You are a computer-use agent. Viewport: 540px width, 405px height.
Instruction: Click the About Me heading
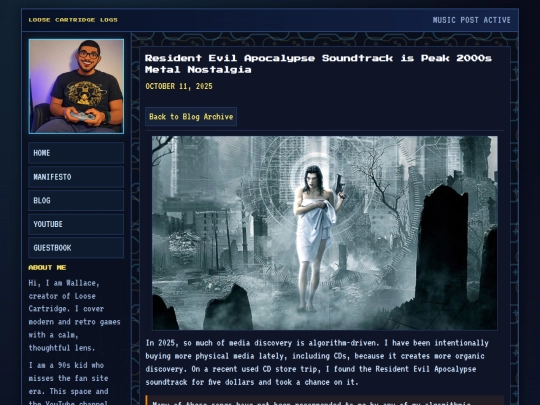click(x=47, y=268)
